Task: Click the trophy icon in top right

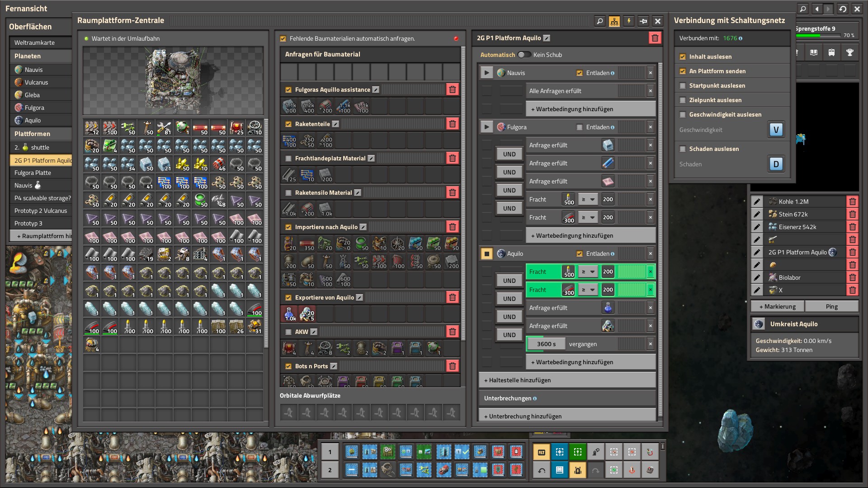Action: (x=850, y=53)
